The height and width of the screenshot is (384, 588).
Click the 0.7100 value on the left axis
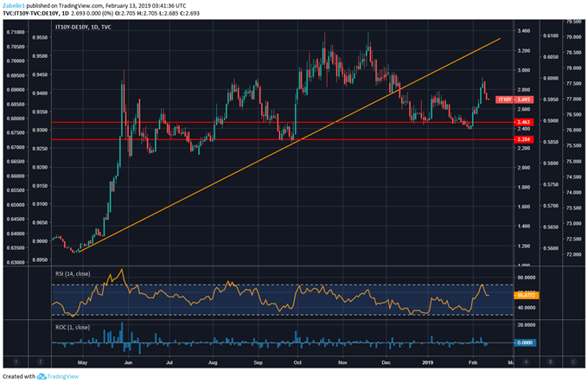click(16, 32)
